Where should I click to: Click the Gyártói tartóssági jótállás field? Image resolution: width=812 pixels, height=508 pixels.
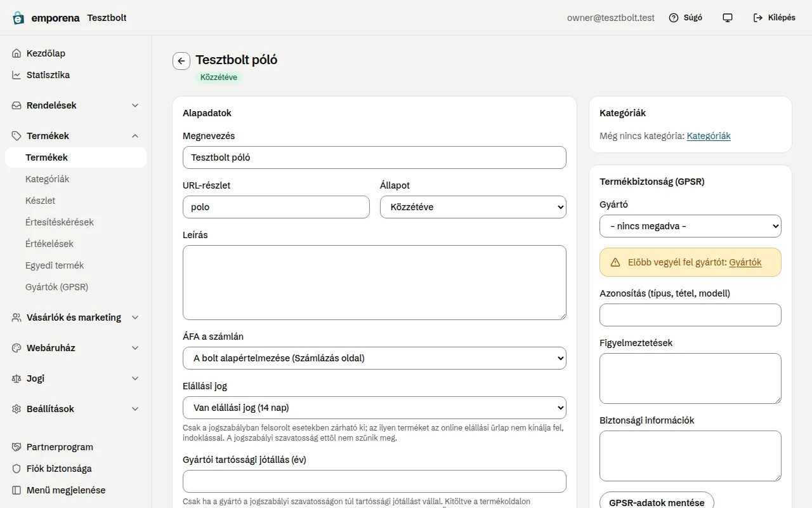(374, 481)
